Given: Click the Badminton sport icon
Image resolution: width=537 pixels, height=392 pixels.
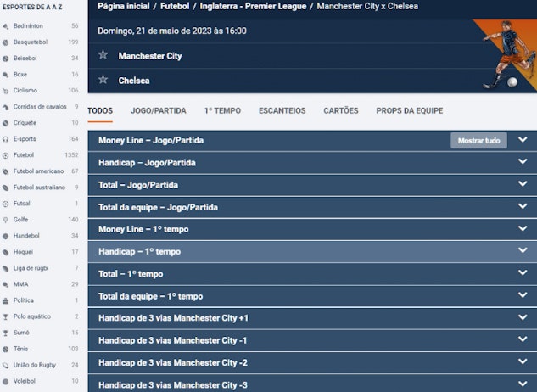Looking at the screenshot, I should click(6, 26).
